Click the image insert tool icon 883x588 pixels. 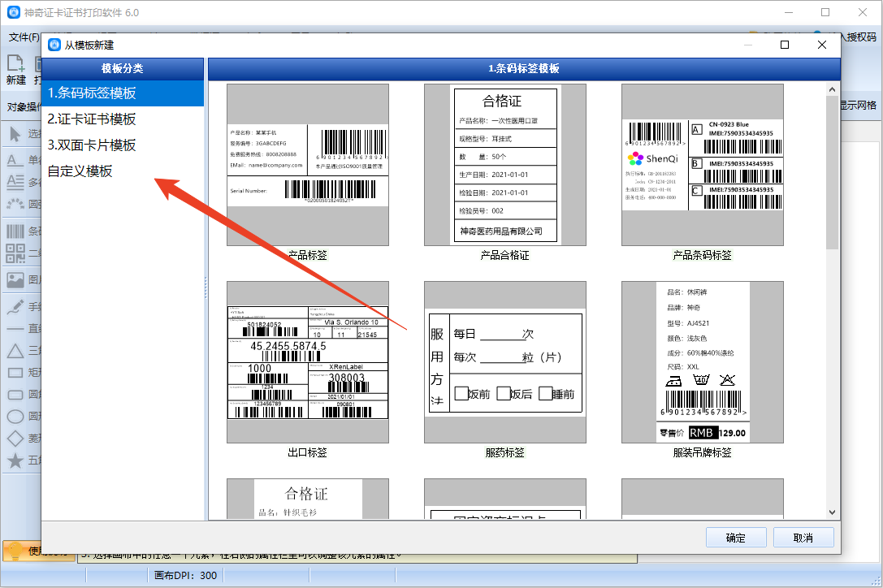pyautogui.click(x=15, y=281)
